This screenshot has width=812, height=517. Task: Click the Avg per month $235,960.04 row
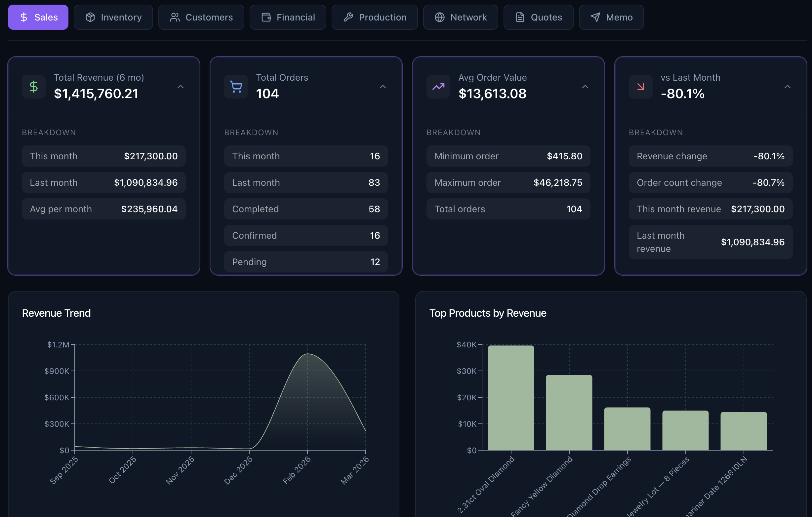pyautogui.click(x=104, y=209)
